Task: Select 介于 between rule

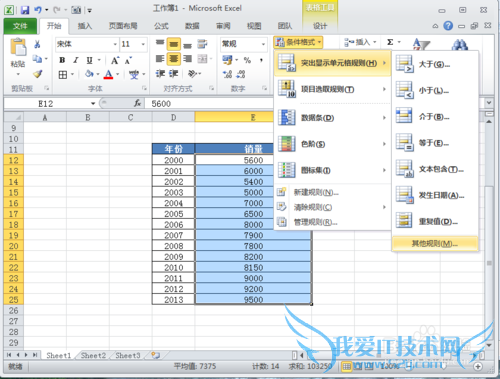Action: (x=435, y=117)
